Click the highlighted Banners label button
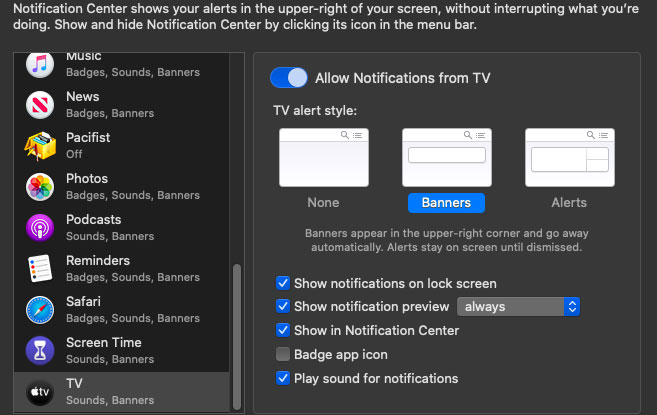This screenshot has width=657, height=415. [446, 203]
